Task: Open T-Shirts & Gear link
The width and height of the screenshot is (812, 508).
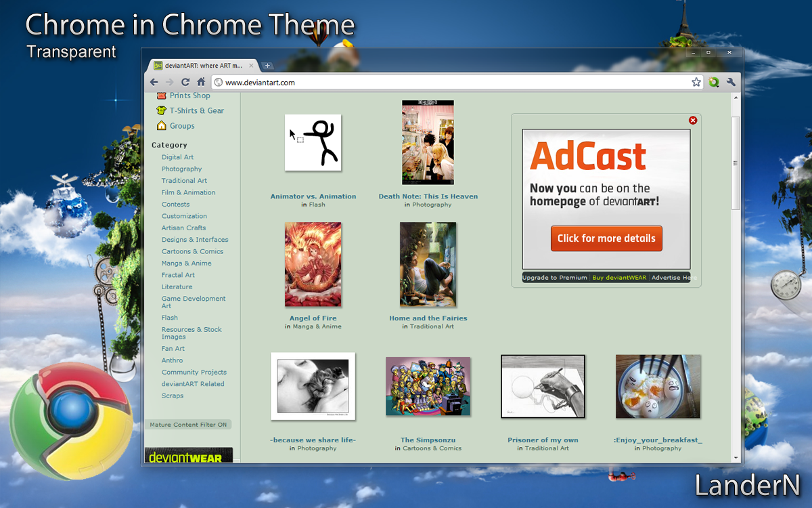Action: [x=196, y=110]
